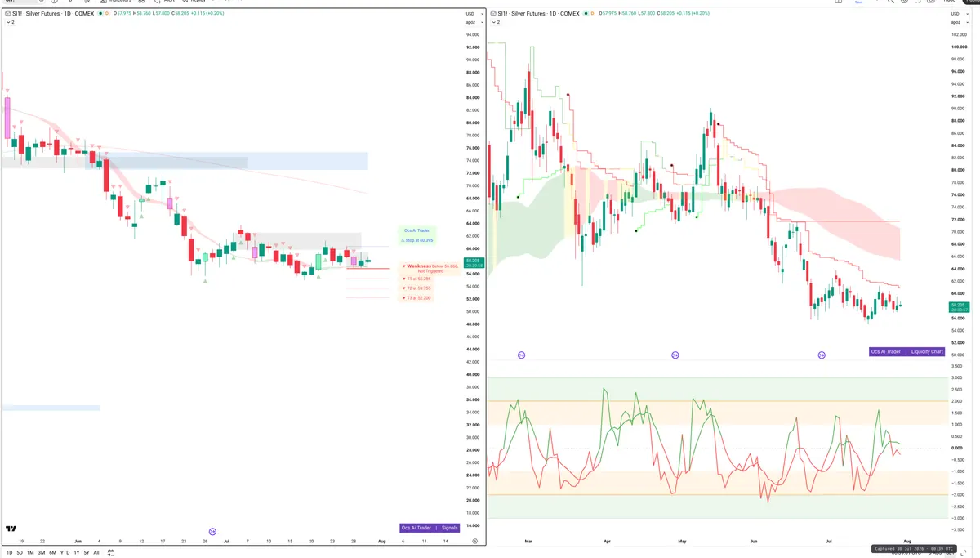Click the -2.000 level on oscillator scale

956,494
